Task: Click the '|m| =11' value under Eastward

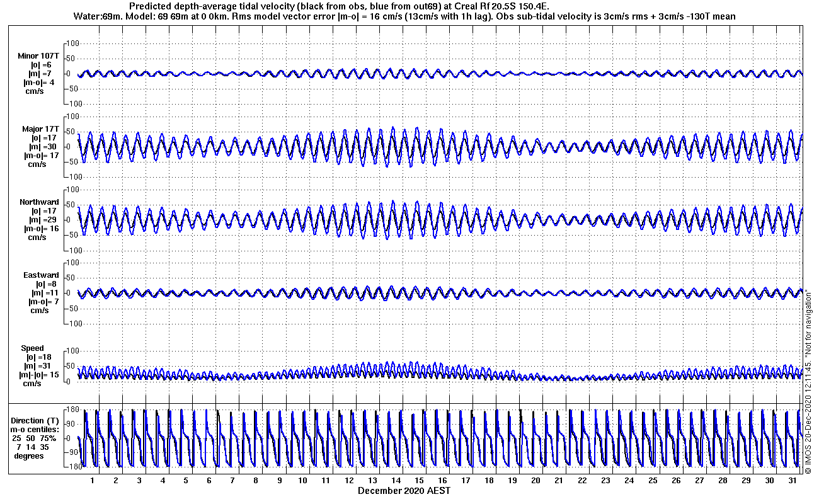Action: point(45,293)
